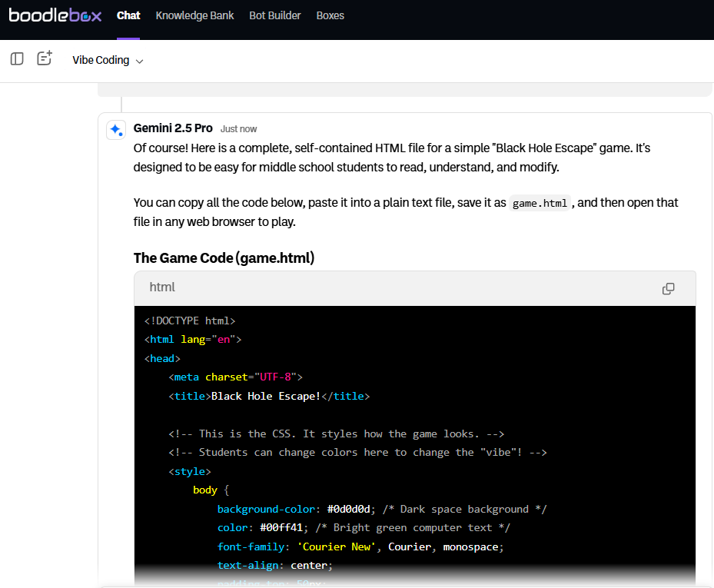Click the font-family Courier New line
714x588 pixels.
[360, 547]
